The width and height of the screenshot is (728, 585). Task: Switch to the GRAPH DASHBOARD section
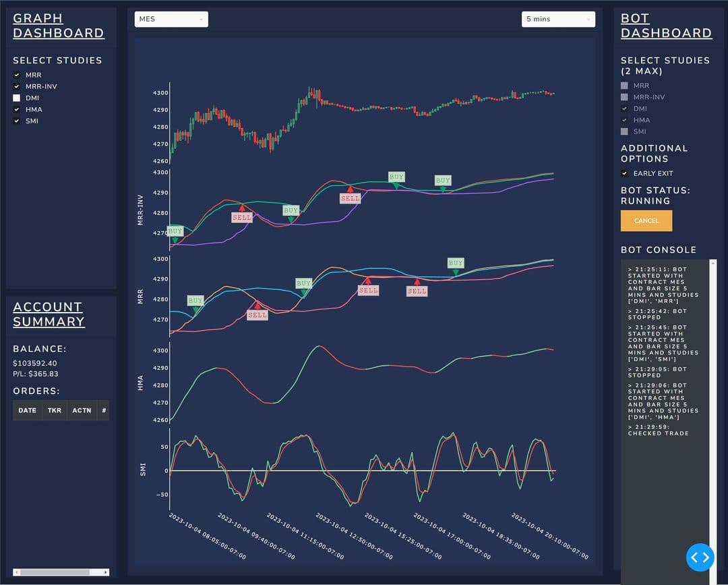point(59,25)
